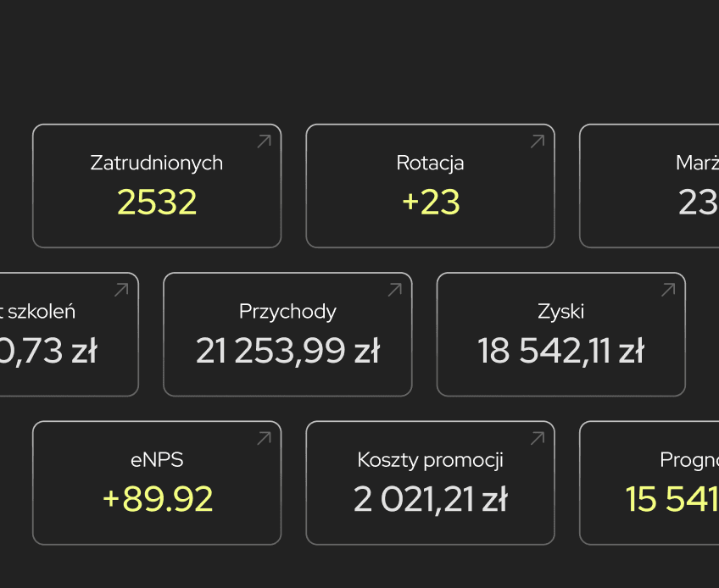Click the yellow 15 541 forecast value

[672, 499]
